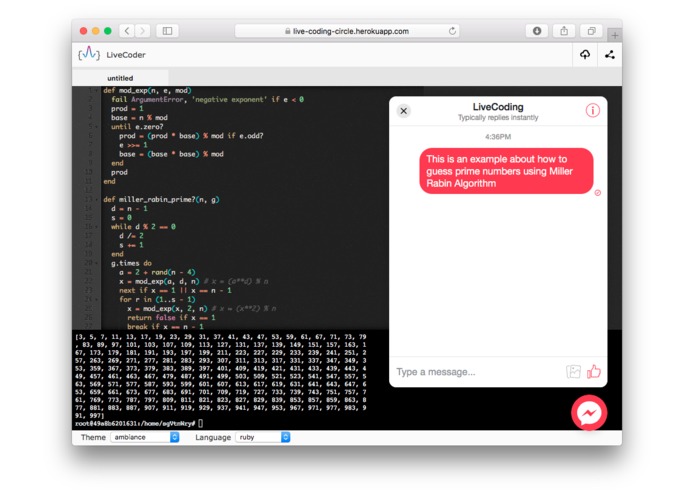
Task: Click the Safari share icon
Action: [564, 31]
